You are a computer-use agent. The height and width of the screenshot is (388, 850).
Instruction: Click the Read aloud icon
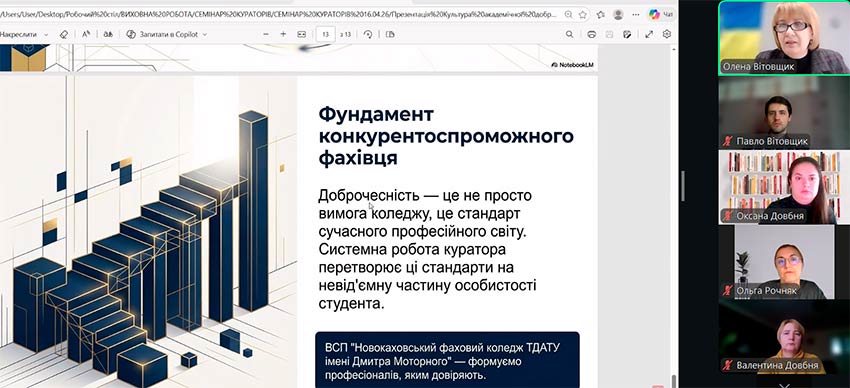[x=86, y=34]
